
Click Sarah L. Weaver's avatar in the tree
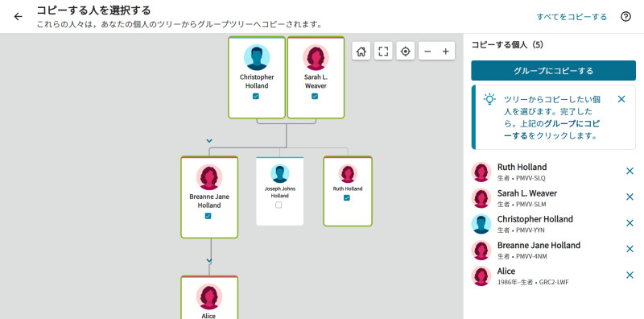point(316,57)
